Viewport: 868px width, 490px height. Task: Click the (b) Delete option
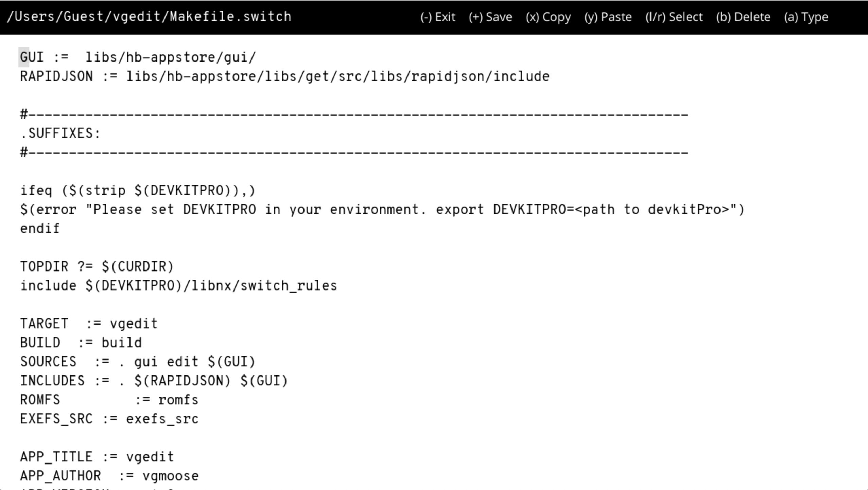(x=743, y=17)
